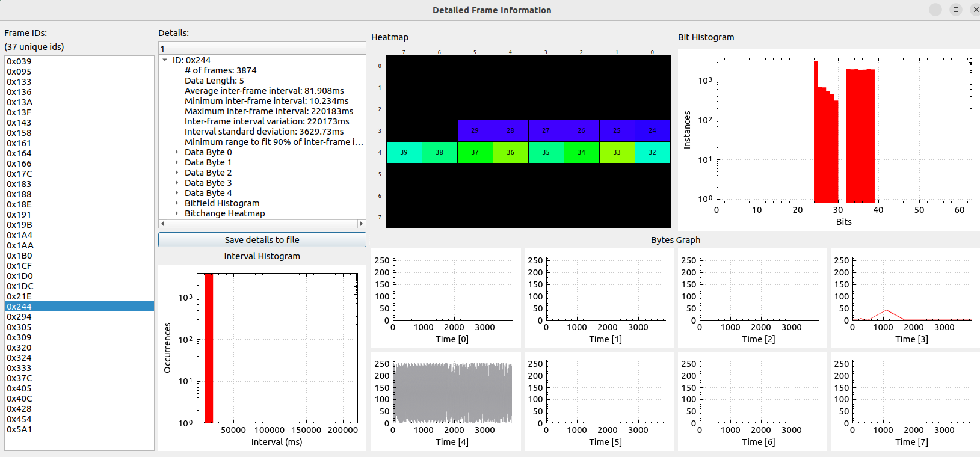
Task: Select frame ID 0x320
Action: point(79,348)
